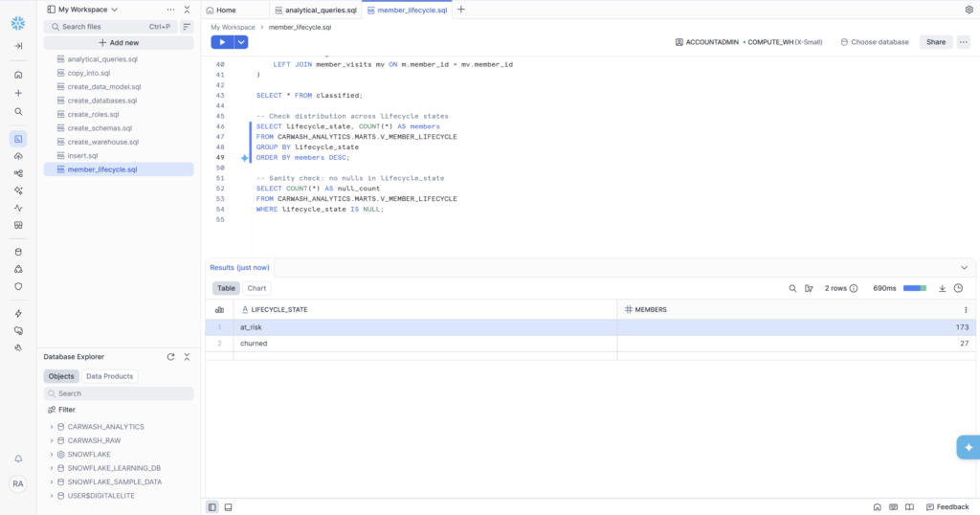Click the Add new button

(x=119, y=43)
